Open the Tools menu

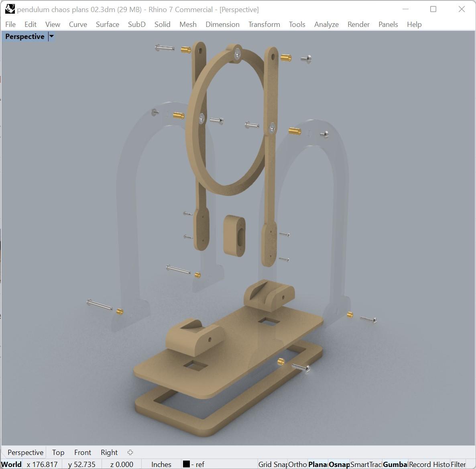(x=297, y=24)
